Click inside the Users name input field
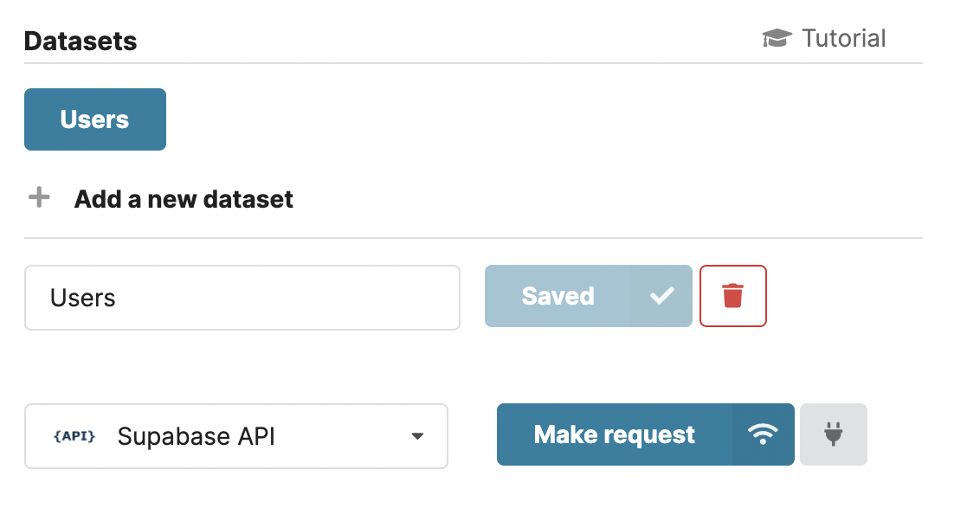This screenshot has height=521, width=980. [x=242, y=295]
